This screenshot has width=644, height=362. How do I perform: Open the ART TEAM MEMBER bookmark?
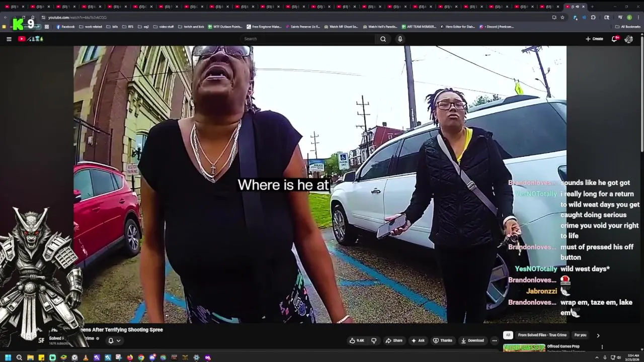tap(418, 27)
